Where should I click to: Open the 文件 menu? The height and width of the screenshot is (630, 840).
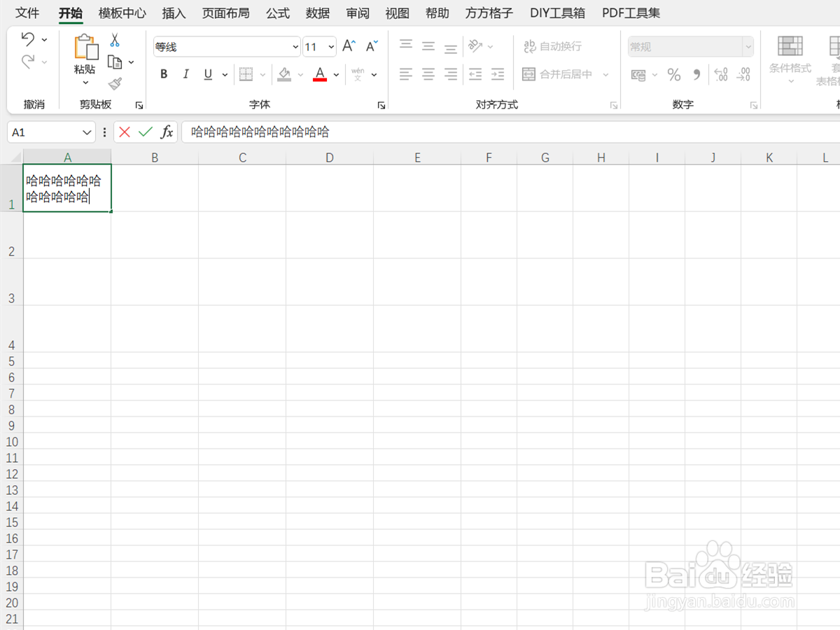pyautogui.click(x=28, y=13)
